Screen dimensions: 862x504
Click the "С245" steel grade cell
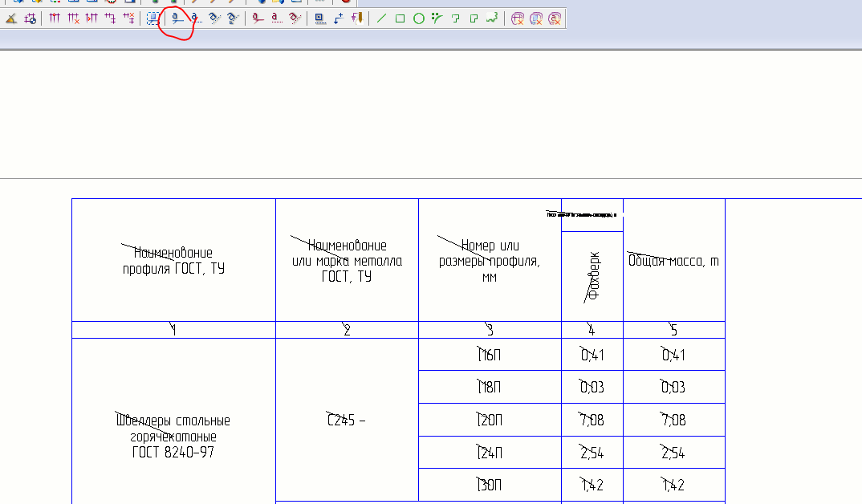coord(346,420)
